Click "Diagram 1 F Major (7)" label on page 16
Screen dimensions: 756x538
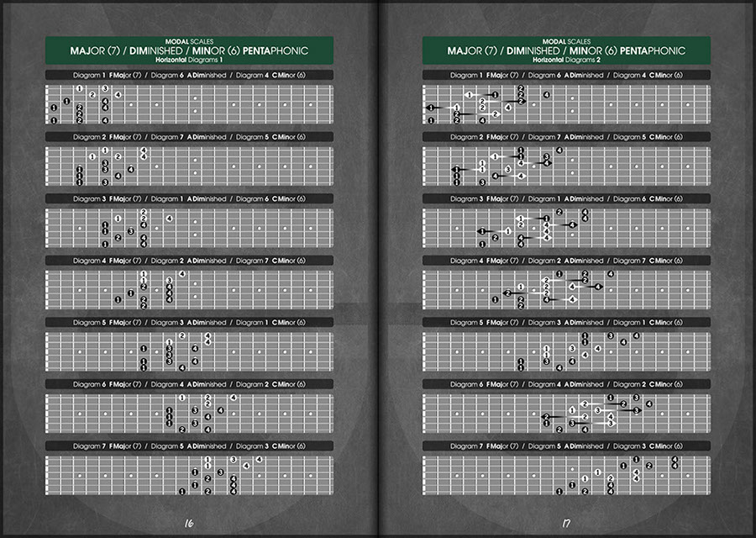(107, 76)
